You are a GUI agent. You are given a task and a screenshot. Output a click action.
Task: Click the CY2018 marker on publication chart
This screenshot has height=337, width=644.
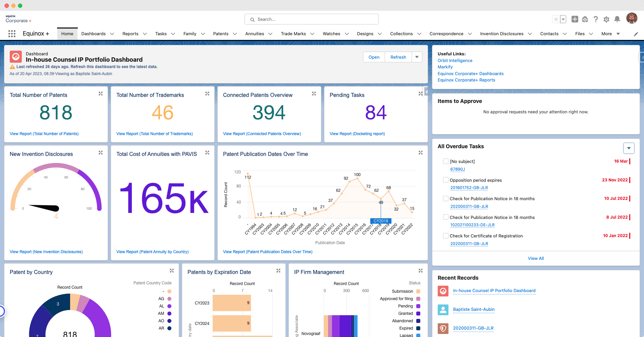tap(381, 221)
